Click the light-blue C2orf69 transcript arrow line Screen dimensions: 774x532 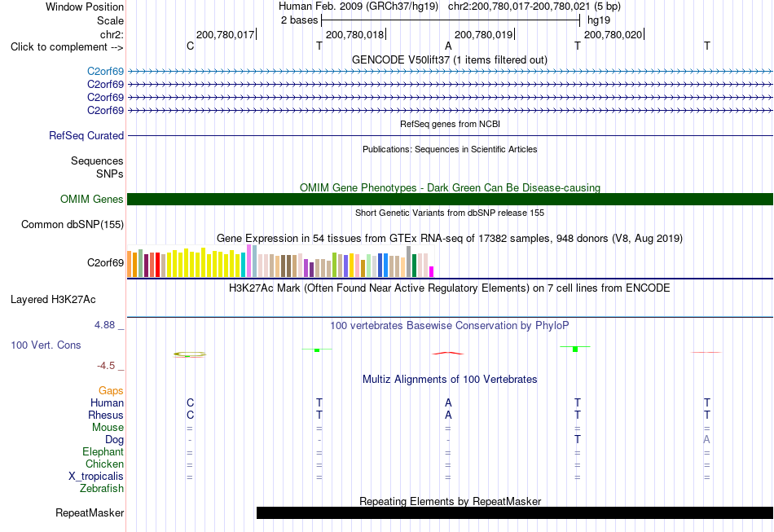(450, 72)
